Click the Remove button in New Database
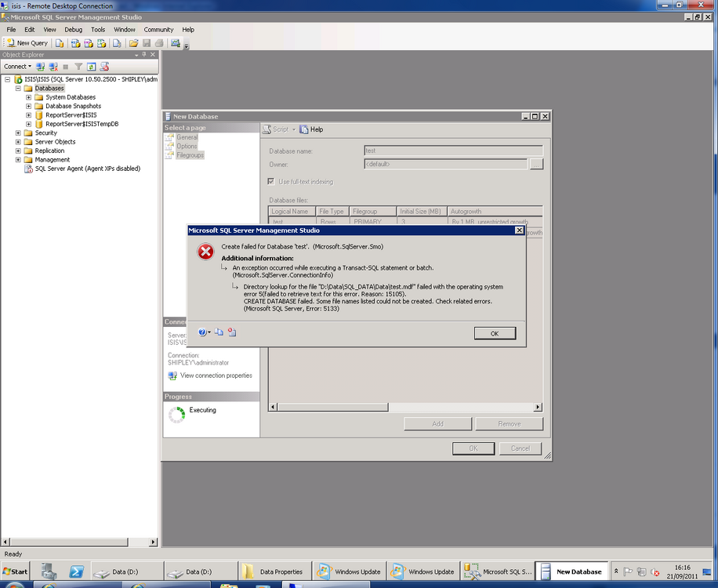The width and height of the screenshot is (718, 588). tap(509, 424)
